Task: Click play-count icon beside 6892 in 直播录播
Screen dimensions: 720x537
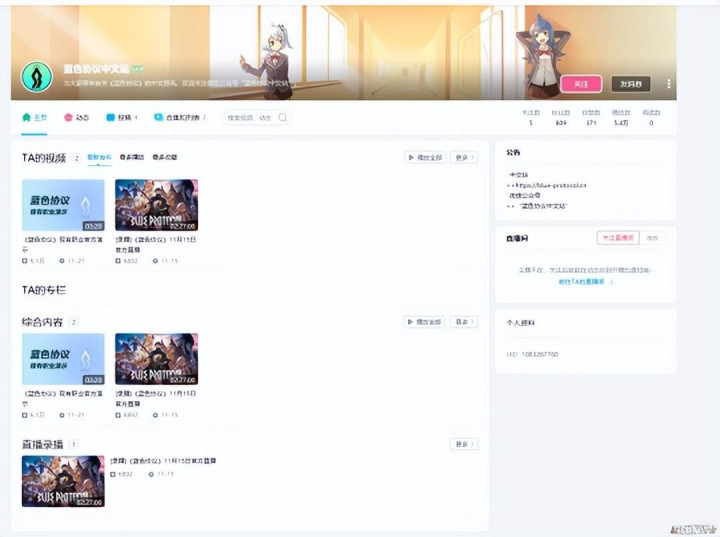Action: pyautogui.click(x=113, y=474)
